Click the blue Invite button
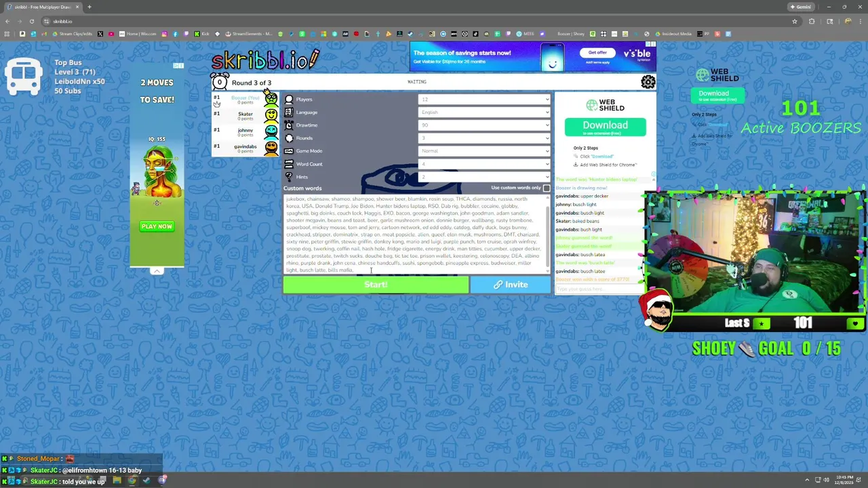Image resolution: width=868 pixels, height=488 pixels. 511,285
